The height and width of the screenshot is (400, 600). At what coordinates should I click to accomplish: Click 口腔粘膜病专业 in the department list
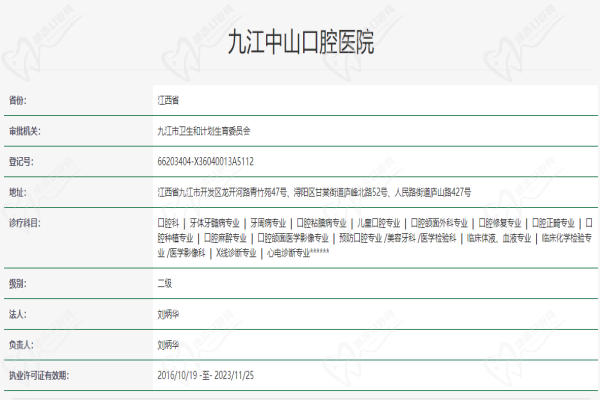coord(321,223)
